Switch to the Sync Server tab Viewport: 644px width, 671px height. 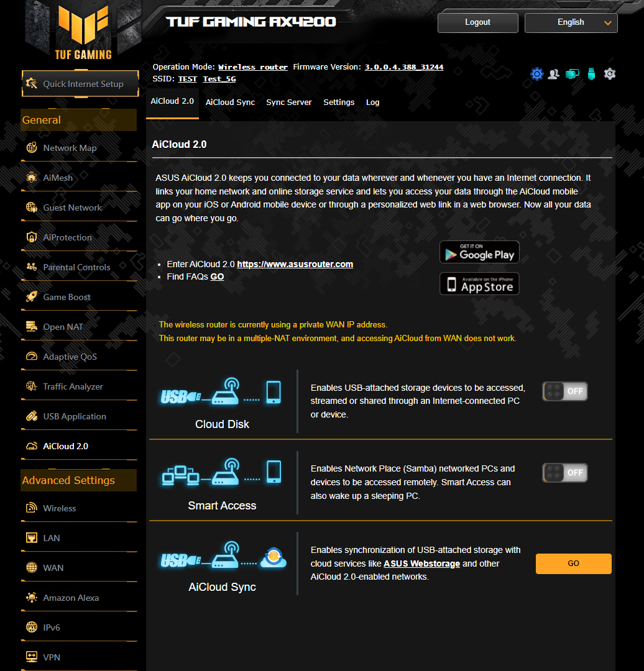pyautogui.click(x=289, y=103)
